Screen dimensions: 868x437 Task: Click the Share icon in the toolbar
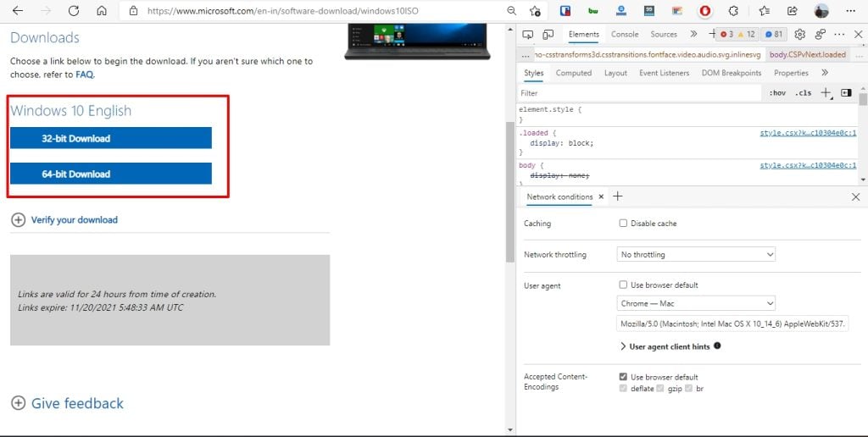[793, 10]
